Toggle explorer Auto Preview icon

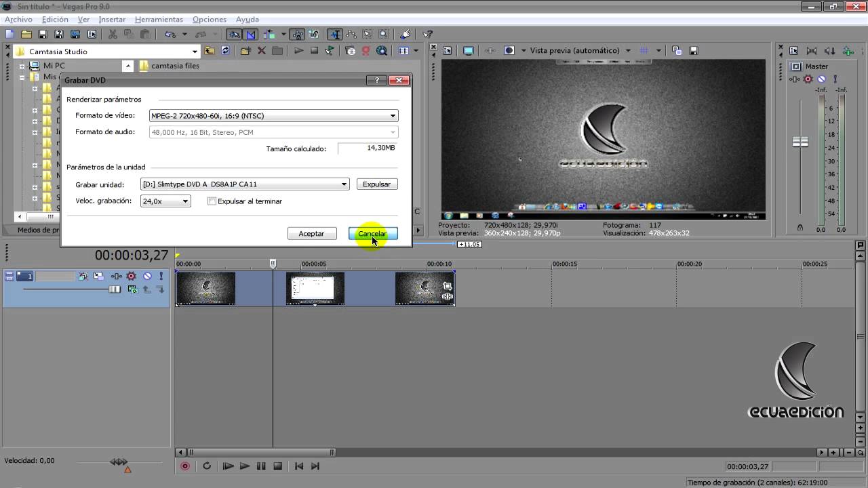point(330,51)
